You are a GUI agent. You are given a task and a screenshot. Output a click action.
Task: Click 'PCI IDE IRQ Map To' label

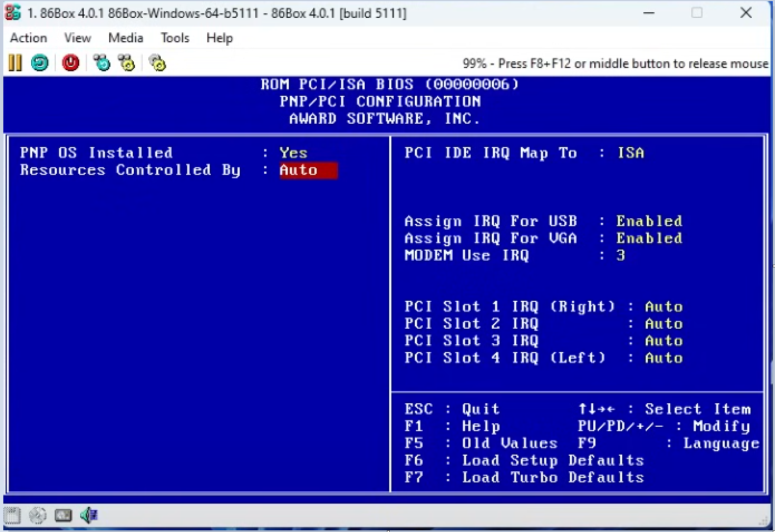tap(491, 153)
